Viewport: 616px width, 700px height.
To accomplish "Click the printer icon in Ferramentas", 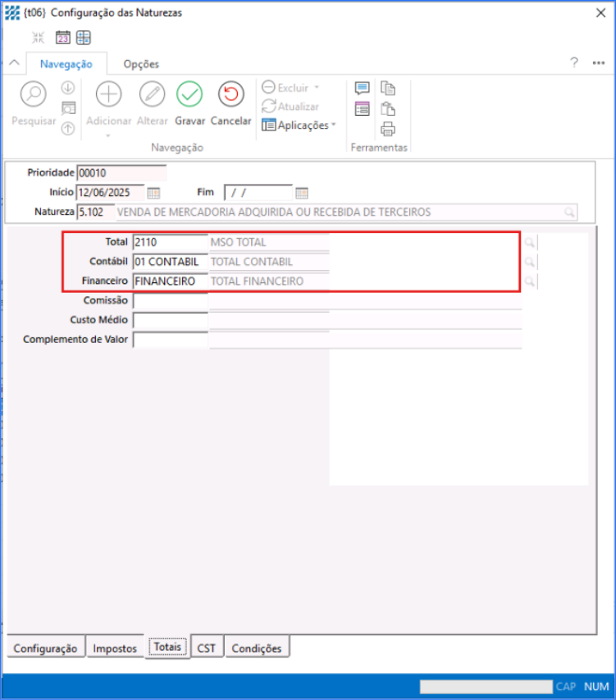I will [x=388, y=128].
